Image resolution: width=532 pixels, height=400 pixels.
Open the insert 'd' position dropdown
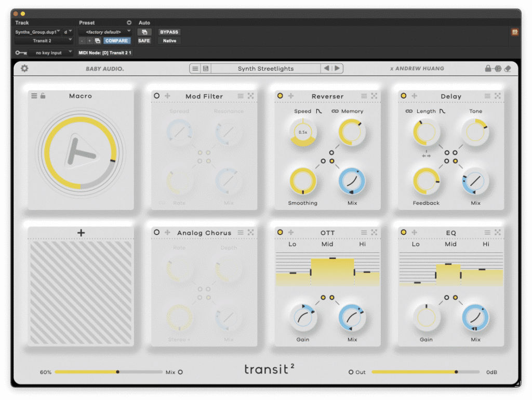click(x=68, y=32)
